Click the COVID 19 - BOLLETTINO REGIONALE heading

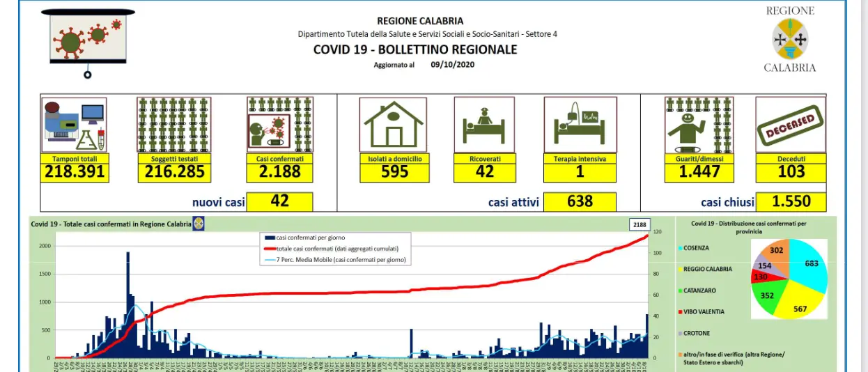click(x=415, y=49)
